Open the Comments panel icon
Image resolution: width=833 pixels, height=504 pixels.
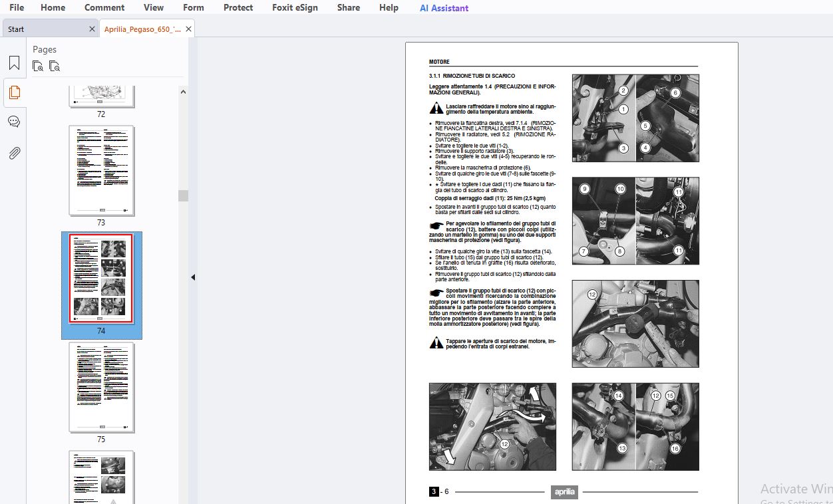point(14,122)
